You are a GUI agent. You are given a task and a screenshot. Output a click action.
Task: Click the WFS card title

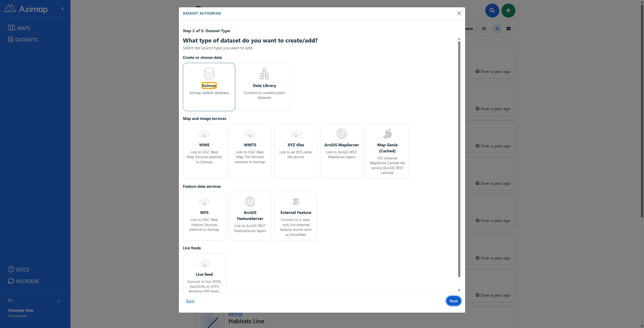[204, 213]
